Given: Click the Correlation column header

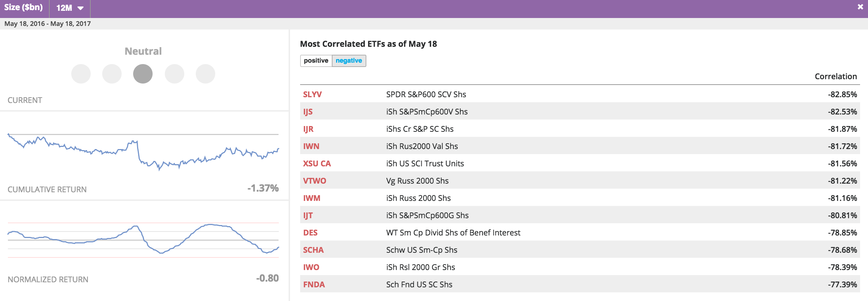Looking at the screenshot, I should (x=835, y=76).
